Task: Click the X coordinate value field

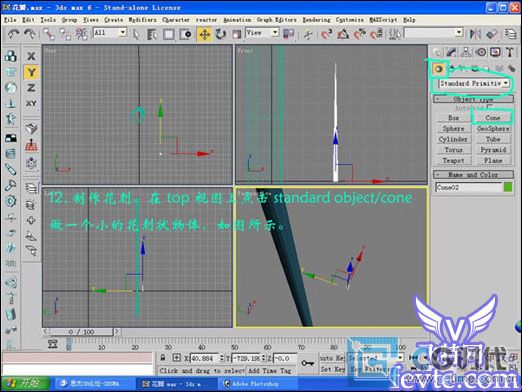Action: pyautogui.click(x=204, y=358)
